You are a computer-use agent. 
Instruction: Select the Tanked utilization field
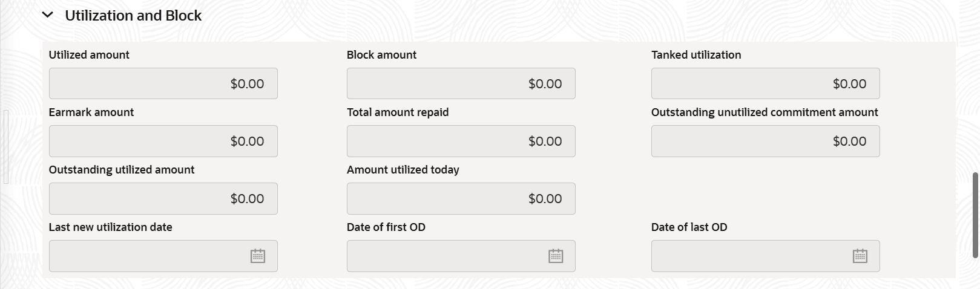point(765,83)
